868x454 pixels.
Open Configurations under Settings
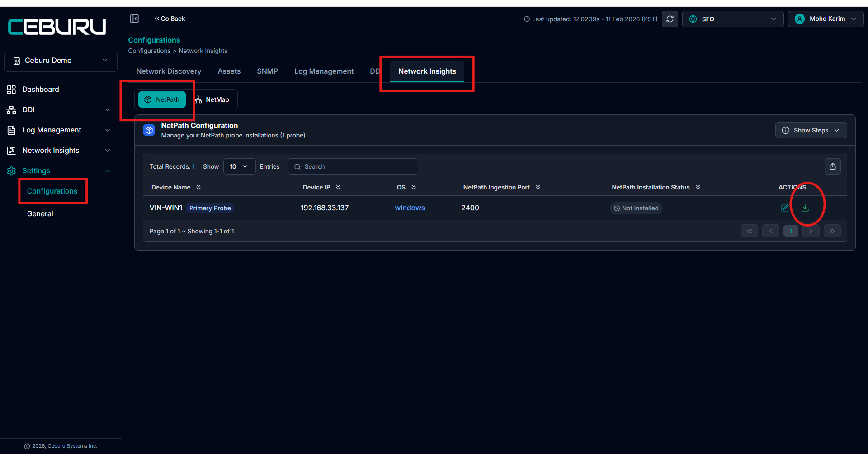(52, 191)
